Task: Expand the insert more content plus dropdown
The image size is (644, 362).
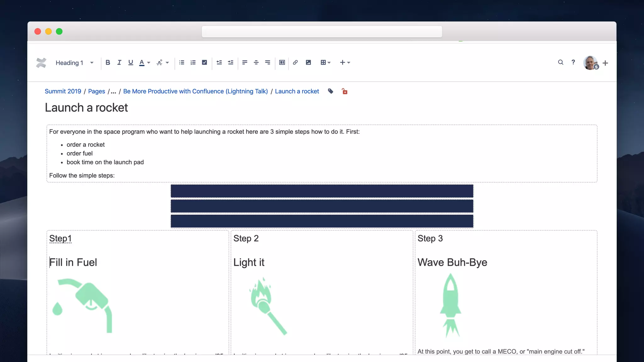Action: pyautogui.click(x=345, y=63)
